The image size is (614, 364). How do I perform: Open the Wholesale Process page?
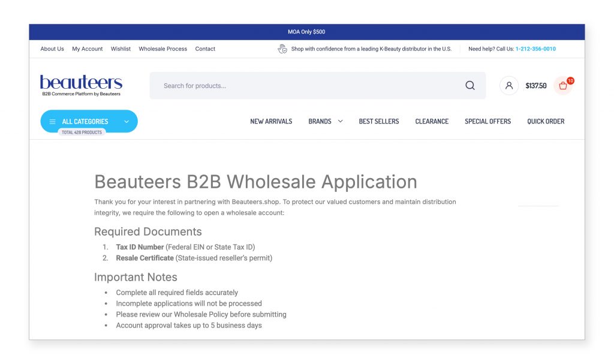coord(162,49)
